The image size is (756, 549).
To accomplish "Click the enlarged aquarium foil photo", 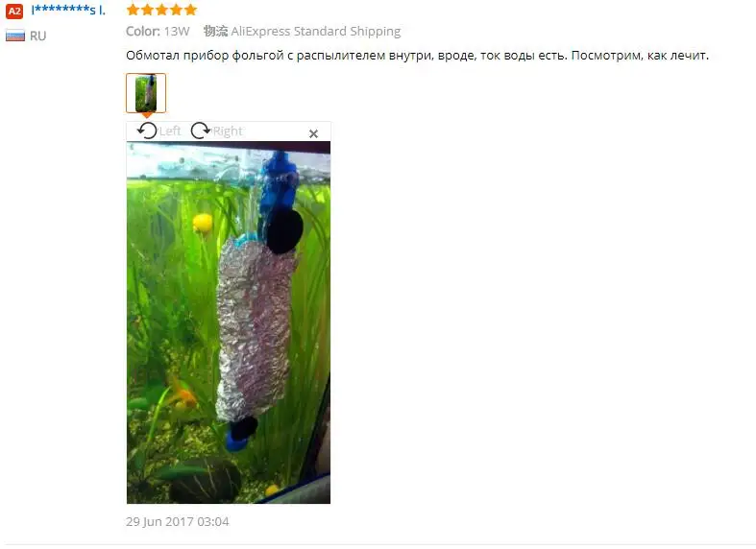I will 229,322.
